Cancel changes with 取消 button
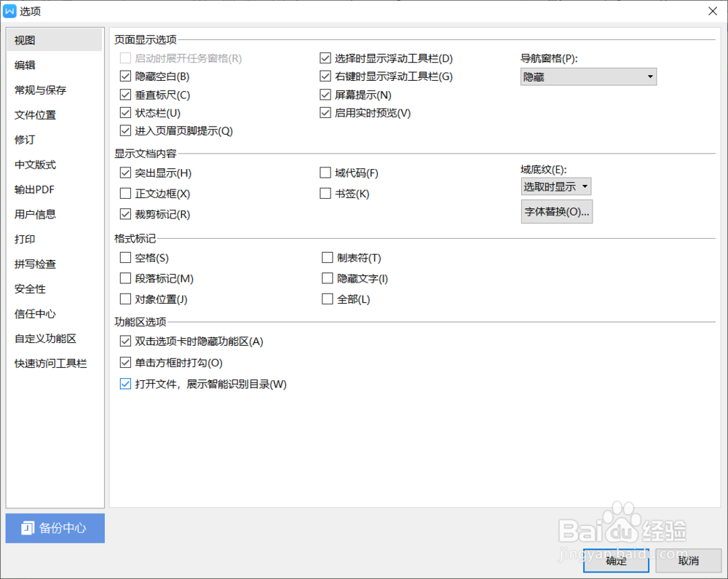The width and height of the screenshot is (728, 579). (689, 561)
